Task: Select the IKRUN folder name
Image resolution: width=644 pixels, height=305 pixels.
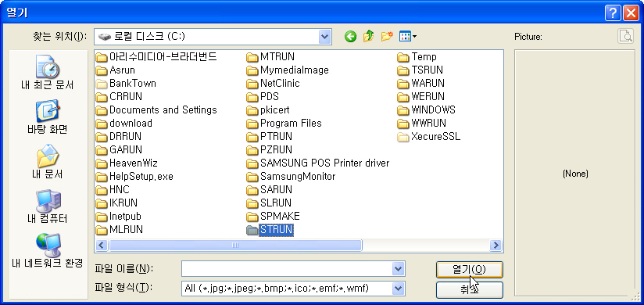Action: [123, 203]
